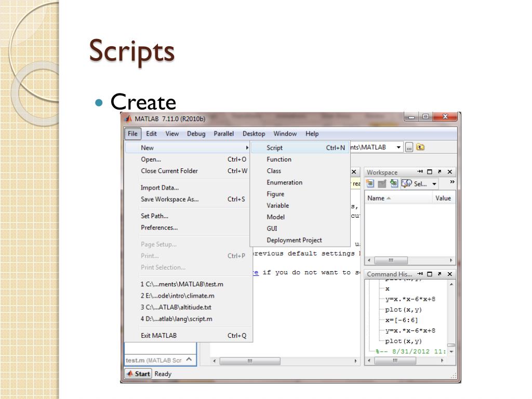Image resolution: width=532 pixels, height=399 pixels.
Task: Open recent file climate.m
Action: click(x=188, y=296)
